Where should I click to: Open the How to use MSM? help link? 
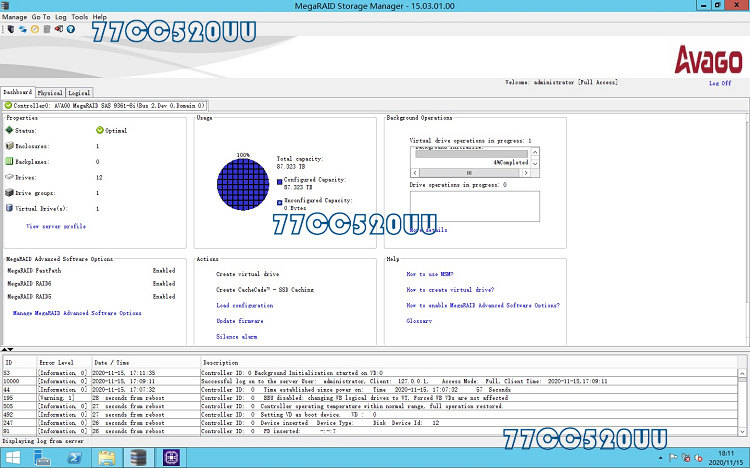pyautogui.click(x=430, y=274)
